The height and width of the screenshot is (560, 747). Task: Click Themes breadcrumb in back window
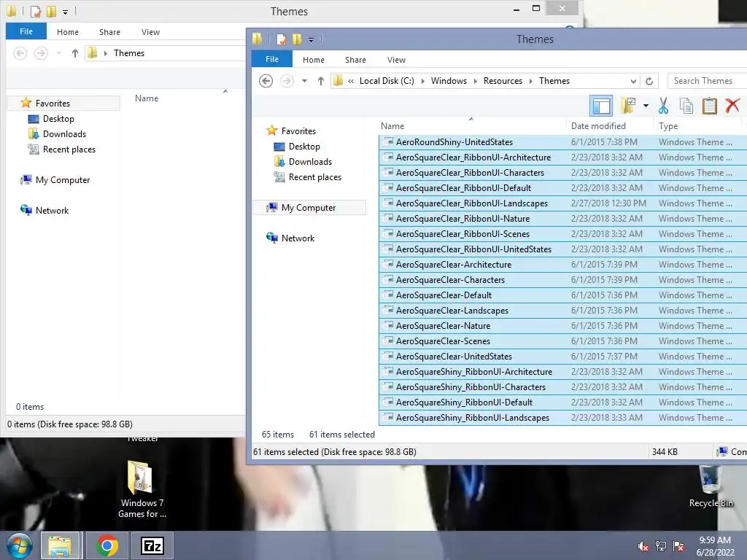(x=129, y=52)
